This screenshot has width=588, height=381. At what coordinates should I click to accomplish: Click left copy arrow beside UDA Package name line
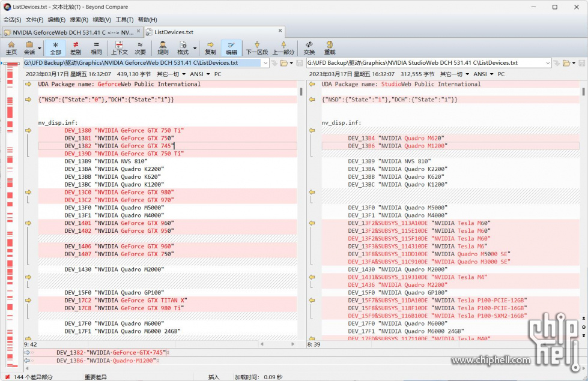pos(28,84)
